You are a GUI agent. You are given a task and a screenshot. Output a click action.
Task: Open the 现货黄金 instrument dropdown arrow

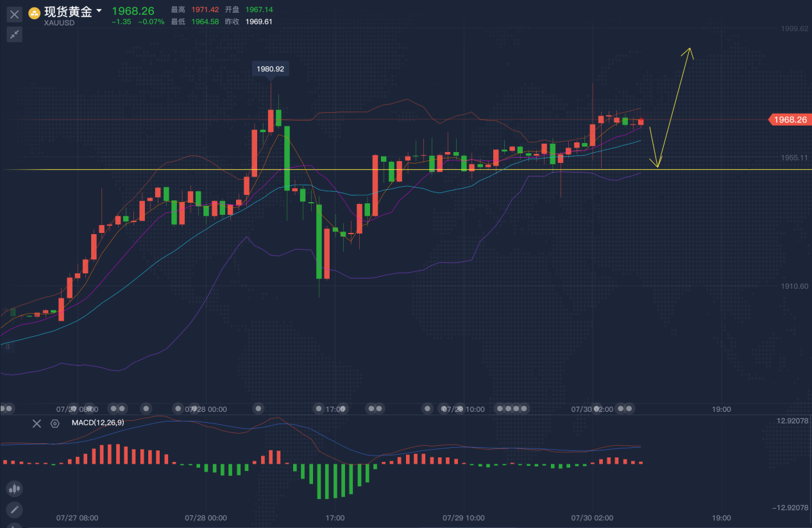[99, 11]
